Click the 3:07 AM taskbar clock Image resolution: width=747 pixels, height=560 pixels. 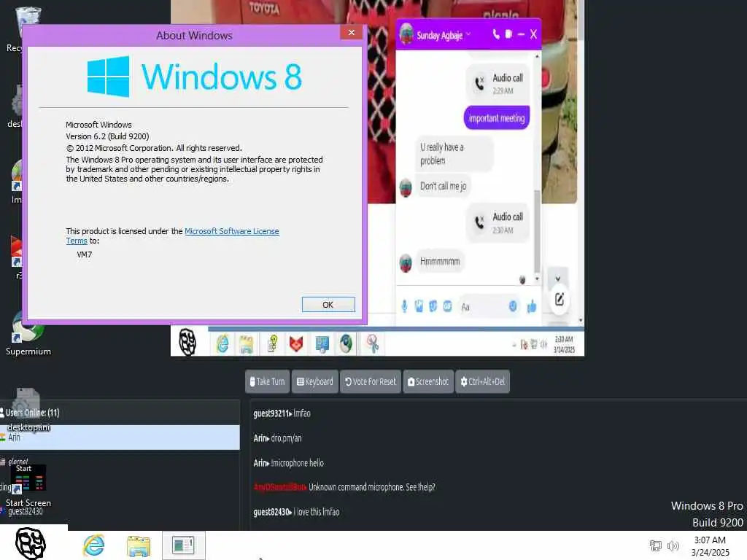[x=710, y=545]
